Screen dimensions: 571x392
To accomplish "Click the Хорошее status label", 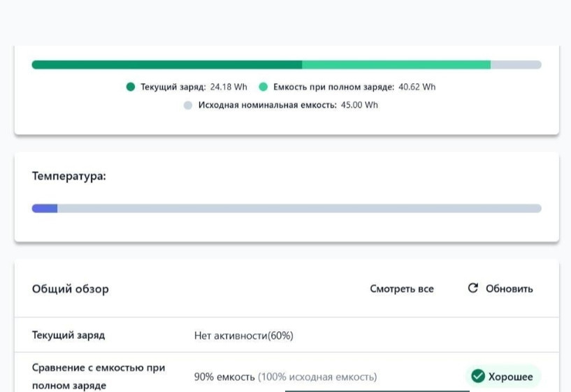I will (x=510, y=377).
